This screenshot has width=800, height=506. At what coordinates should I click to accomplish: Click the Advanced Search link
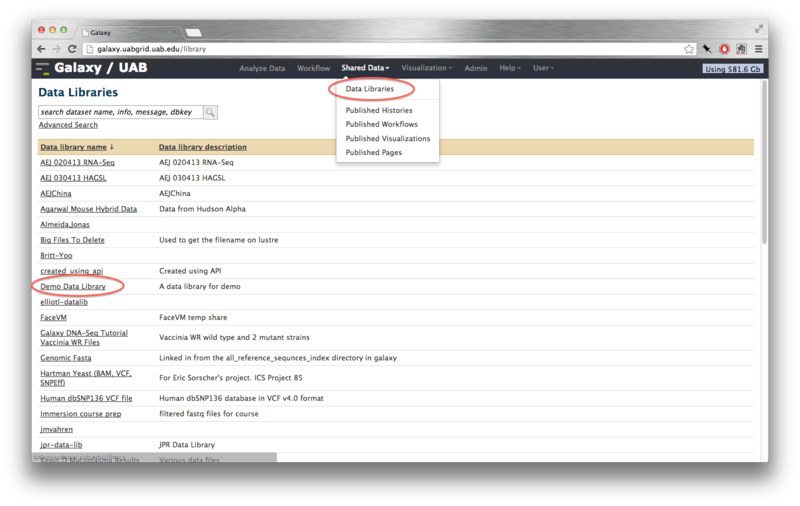pos(68,125)
